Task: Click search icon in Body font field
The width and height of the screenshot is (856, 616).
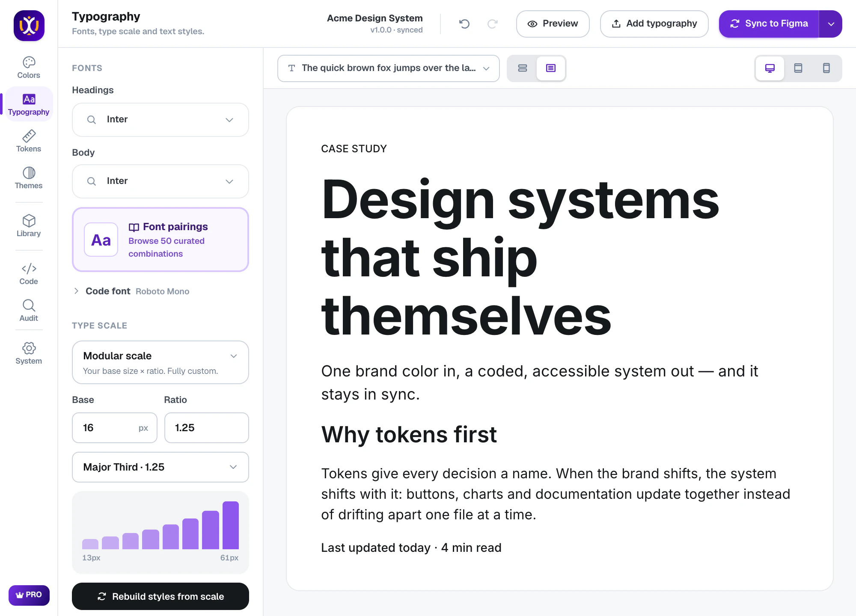Action: pyautogui.click(x=92, y=181)
